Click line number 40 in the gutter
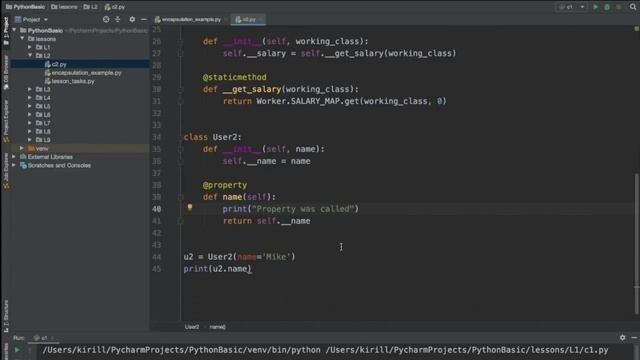 pos(157,209)
